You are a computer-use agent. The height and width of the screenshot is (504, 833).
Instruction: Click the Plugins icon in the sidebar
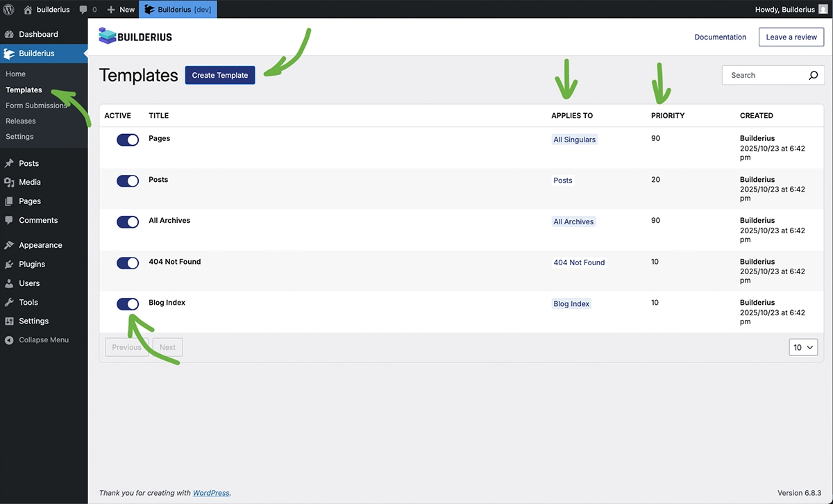[10, 264]
